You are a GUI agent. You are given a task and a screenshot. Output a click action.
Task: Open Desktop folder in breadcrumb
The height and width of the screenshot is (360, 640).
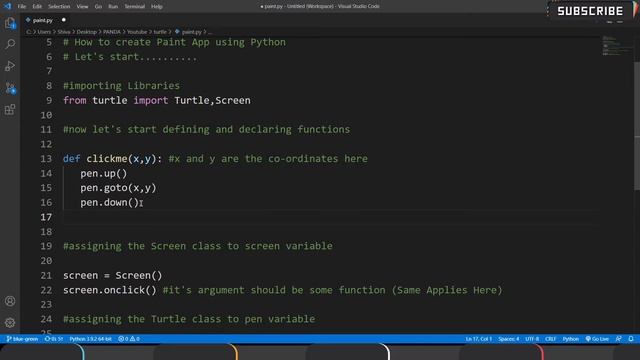(87, 32)
